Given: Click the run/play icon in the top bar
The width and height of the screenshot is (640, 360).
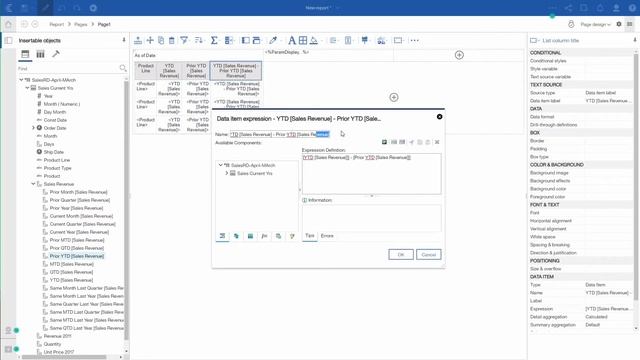Looking at the screenshot, I should coord(93,8).
